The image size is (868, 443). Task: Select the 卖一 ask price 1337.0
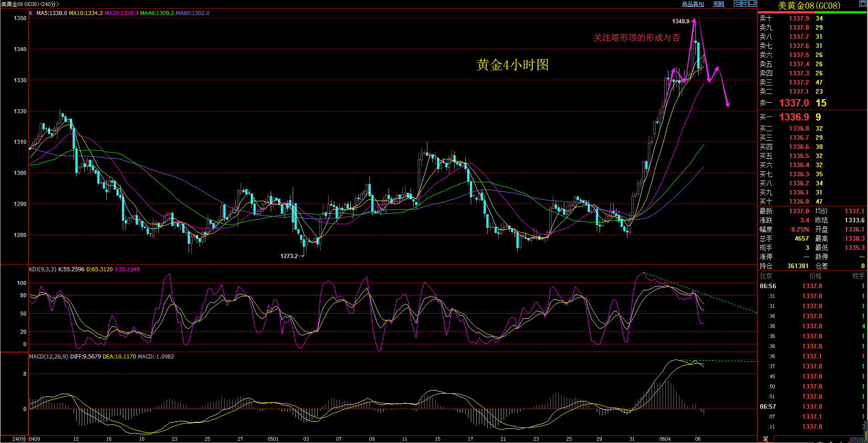tap(794, 103)
